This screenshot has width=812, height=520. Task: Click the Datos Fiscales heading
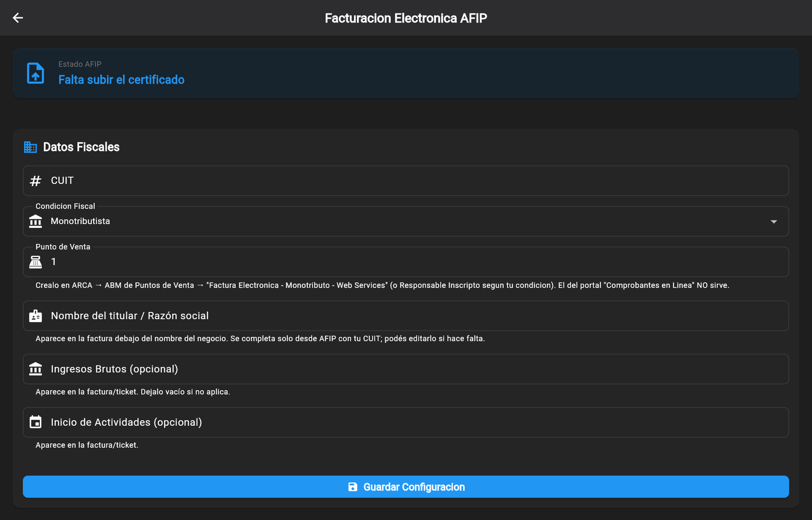[x=81, y=147]
